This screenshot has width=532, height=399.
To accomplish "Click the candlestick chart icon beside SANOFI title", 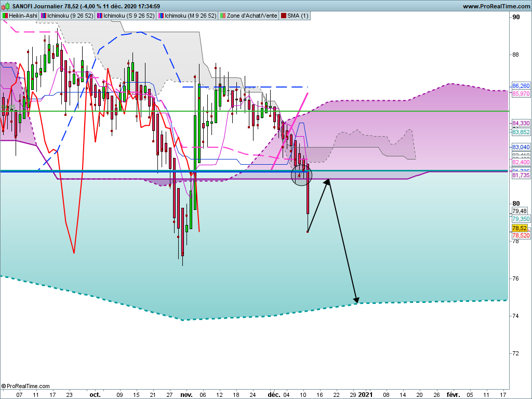I will click(6, 6).
